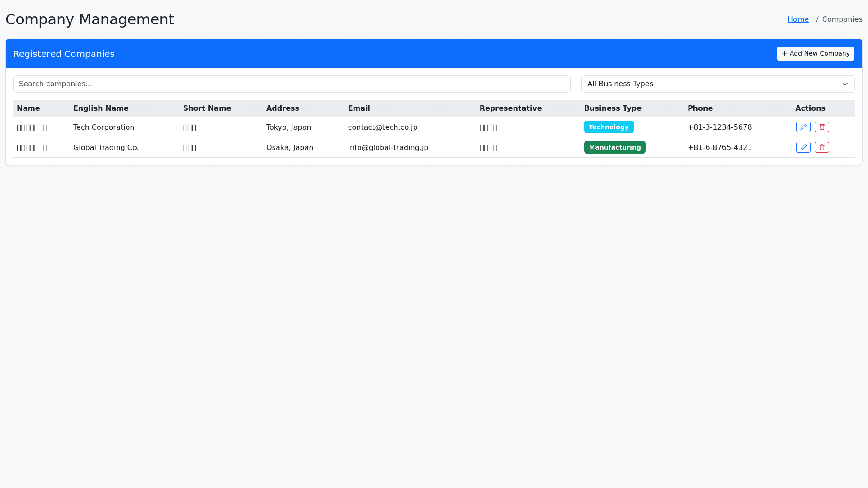Click the Business Type column header
Screen dimensions: 868x488
click(x=612, y=108)
